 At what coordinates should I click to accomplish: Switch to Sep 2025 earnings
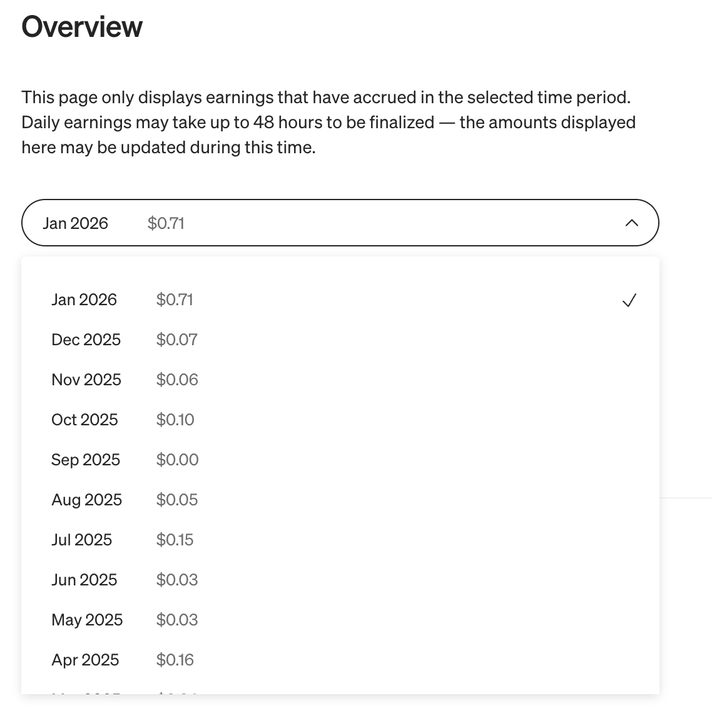point(86,460)
